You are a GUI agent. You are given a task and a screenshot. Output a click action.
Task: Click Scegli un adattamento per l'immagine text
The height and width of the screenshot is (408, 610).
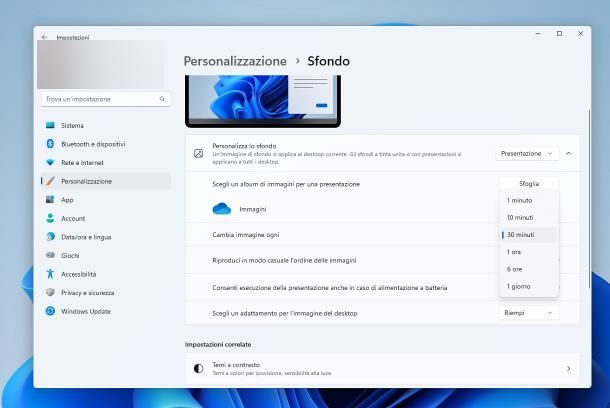(285, 313)
